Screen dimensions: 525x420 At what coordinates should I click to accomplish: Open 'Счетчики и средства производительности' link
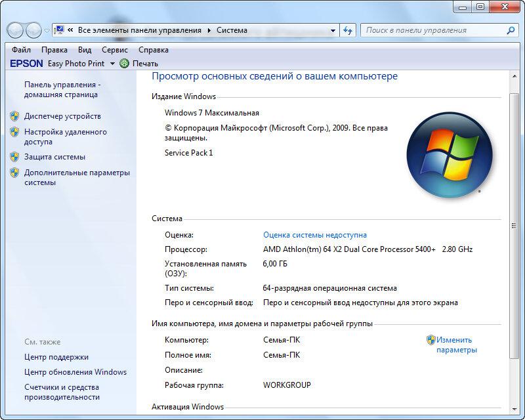tap(62, 392)
